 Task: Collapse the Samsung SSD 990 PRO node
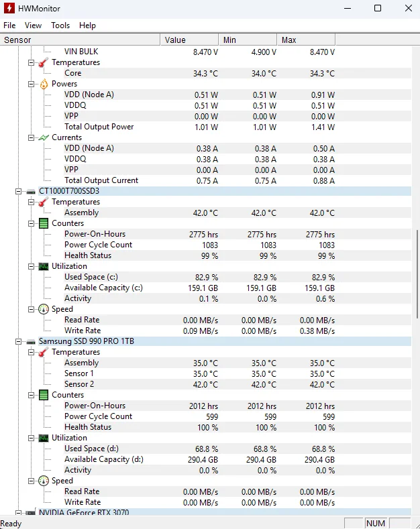pyautogui.click(x=19, y=341)
